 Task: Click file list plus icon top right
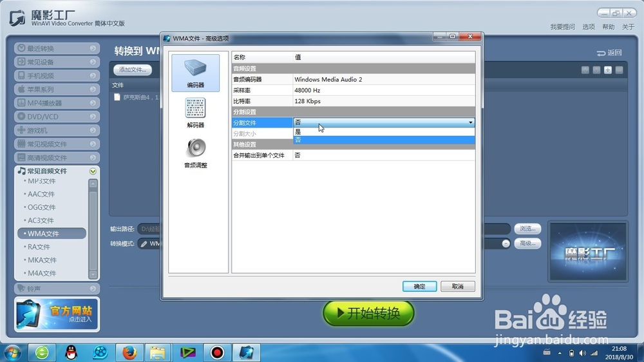[x=608, y=70]
